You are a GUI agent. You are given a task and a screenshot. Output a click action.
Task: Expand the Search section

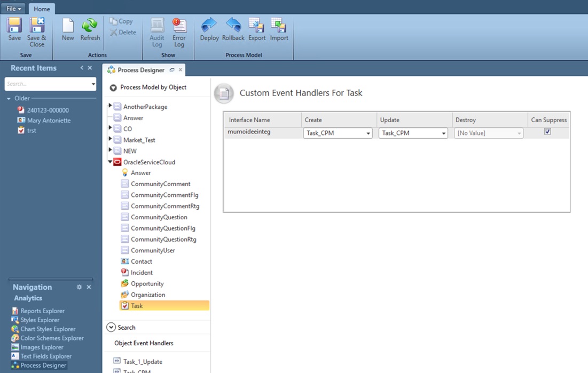click(111, 327)
